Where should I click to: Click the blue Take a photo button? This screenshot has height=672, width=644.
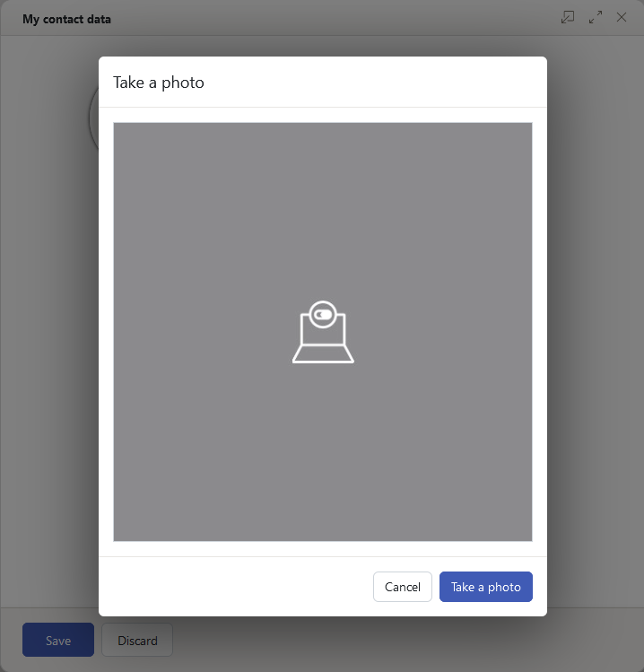click(x=486, y=587)
